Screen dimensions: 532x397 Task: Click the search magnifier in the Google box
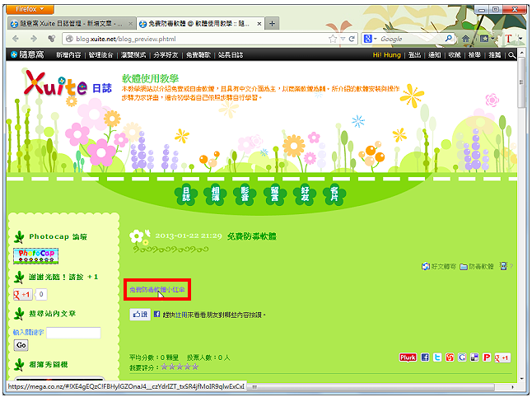pyautogui.click(x=449, y=39)
